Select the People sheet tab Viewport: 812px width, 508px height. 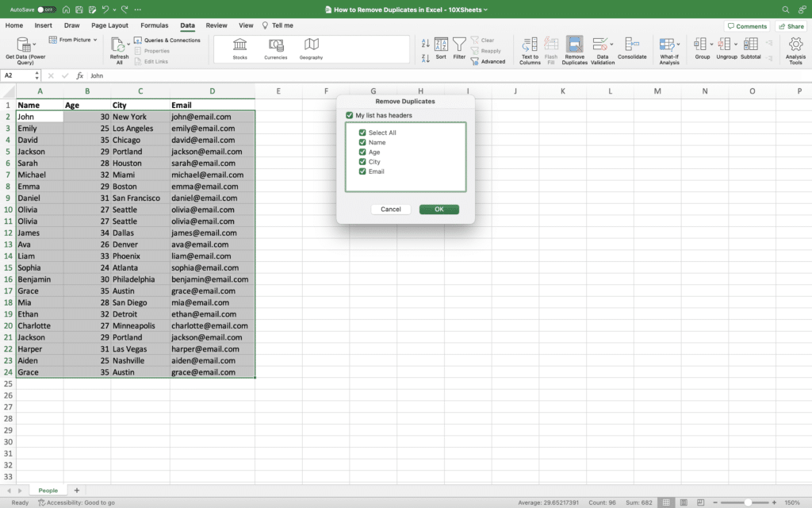(x=48, y=490)
